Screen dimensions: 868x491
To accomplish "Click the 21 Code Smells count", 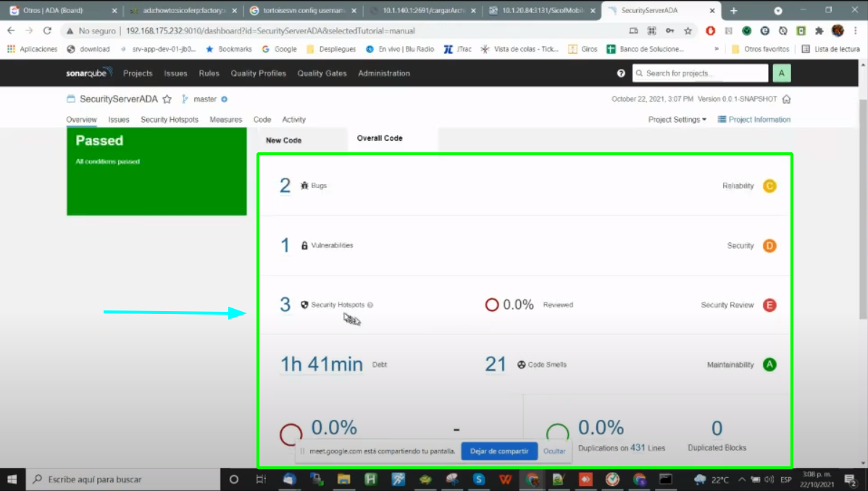I will 496,364.
